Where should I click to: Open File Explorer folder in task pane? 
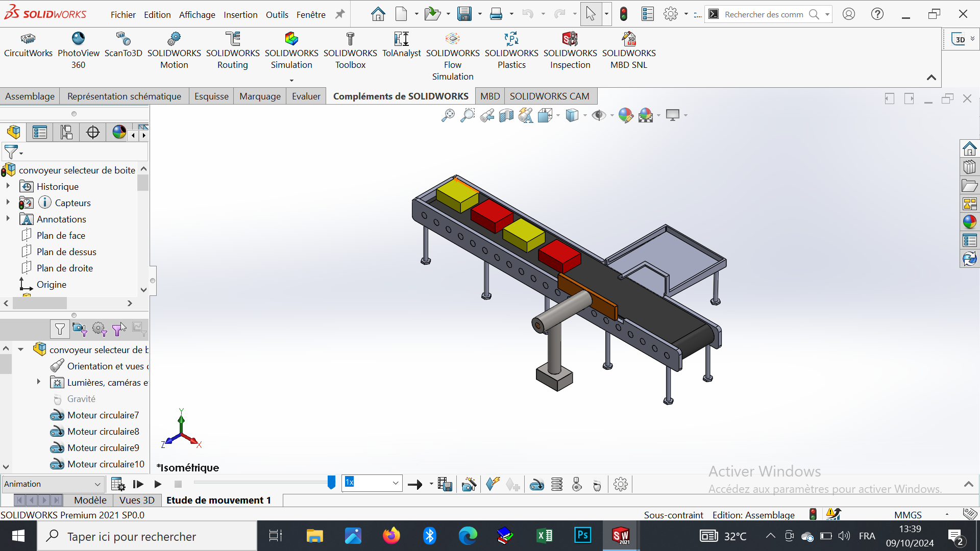pyautogui.click(x=970, y=186)
